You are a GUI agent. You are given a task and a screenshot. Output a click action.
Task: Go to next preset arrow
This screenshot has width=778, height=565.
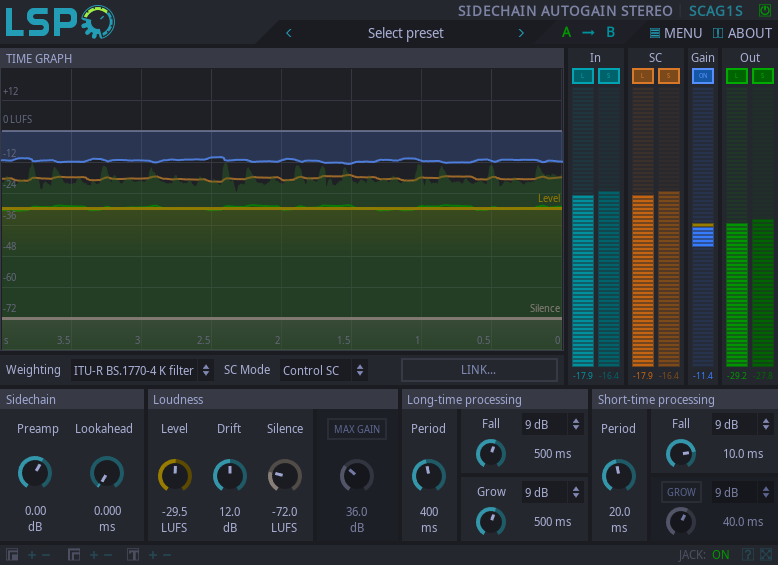(x=521, y=33)
